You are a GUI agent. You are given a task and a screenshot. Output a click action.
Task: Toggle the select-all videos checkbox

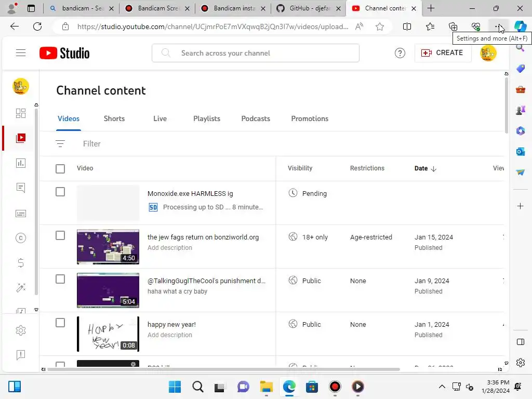click(60, 169)
